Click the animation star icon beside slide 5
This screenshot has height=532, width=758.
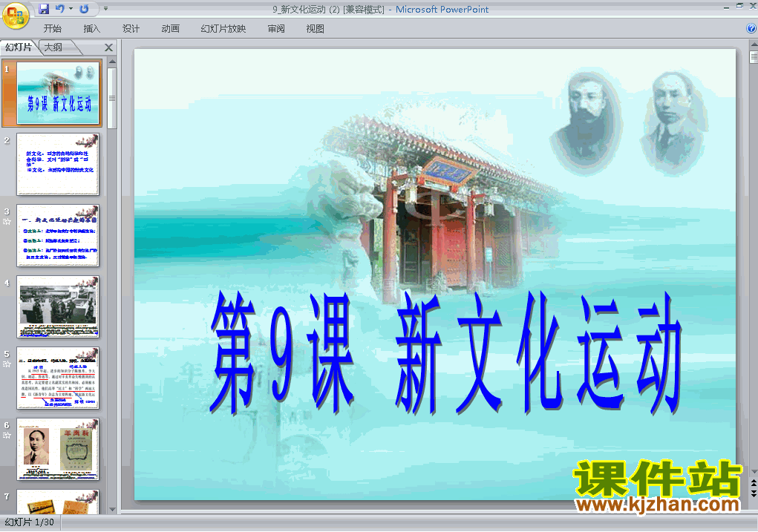(x=7, y=364)
